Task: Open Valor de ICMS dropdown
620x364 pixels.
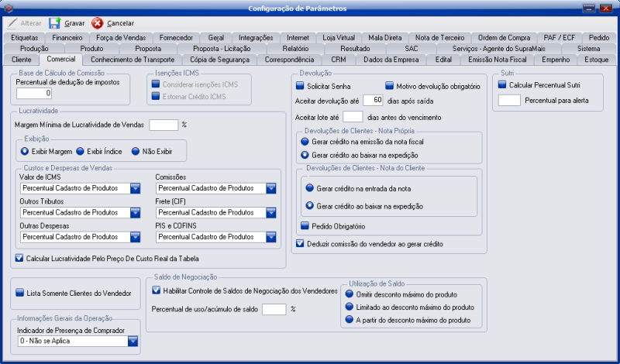Action: click(x=135, y=188)
